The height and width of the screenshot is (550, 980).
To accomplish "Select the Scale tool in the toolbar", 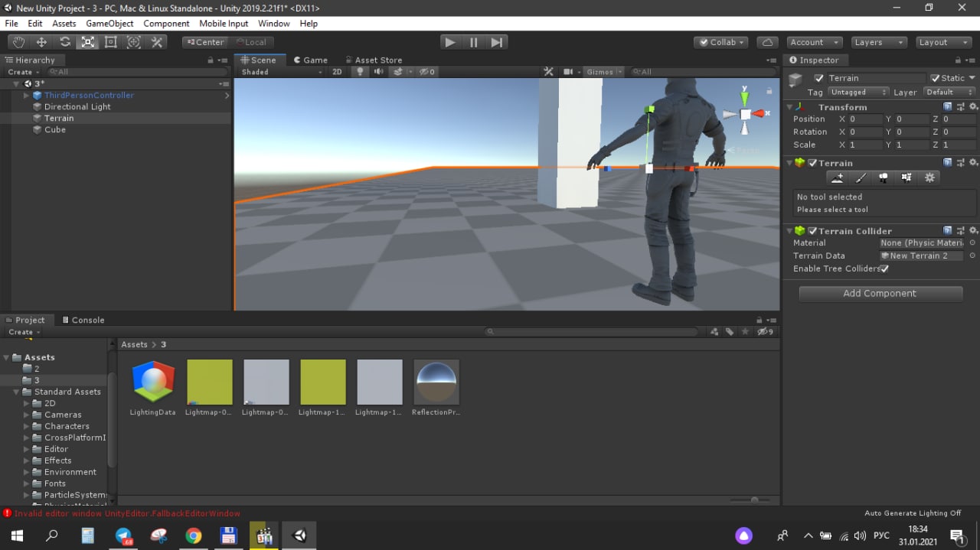I will point(88,42).
